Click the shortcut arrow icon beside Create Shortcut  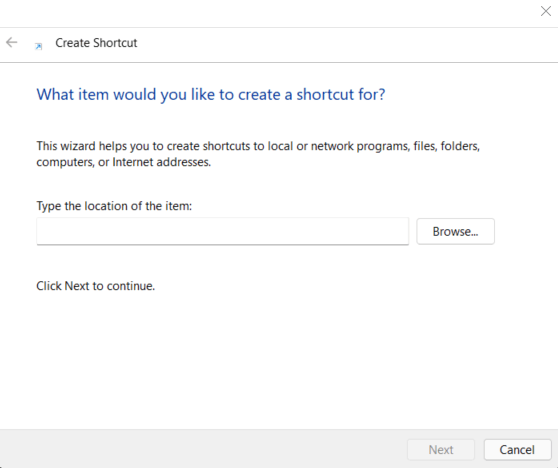point(38,46)
